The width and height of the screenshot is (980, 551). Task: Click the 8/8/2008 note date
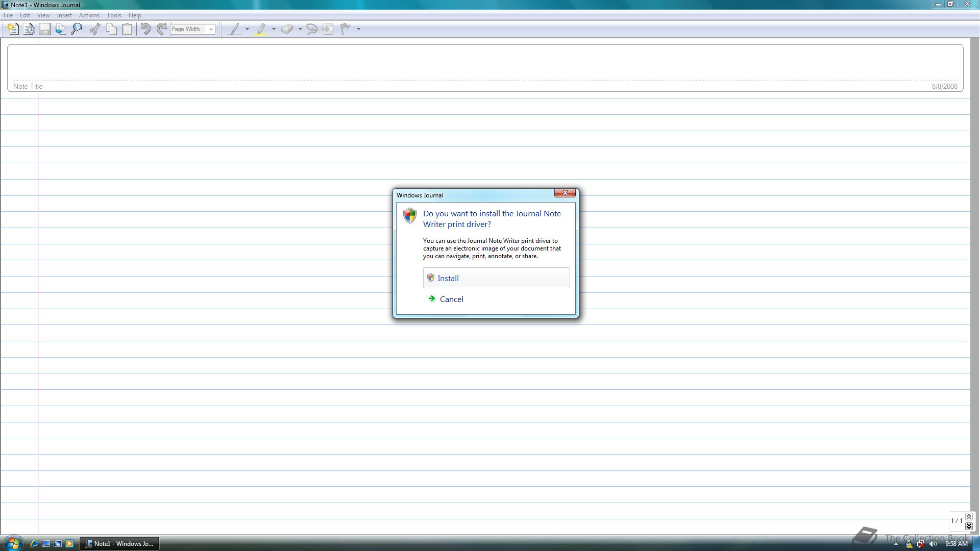944,86
